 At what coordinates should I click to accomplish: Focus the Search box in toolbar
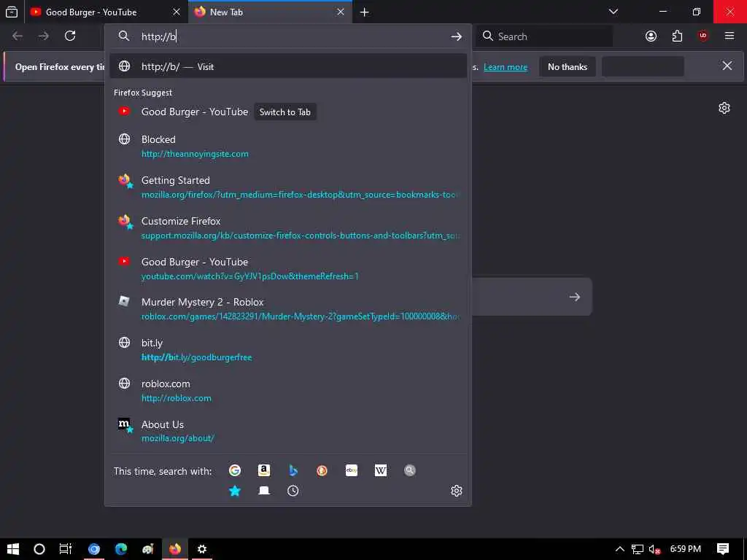click(544, 36)
